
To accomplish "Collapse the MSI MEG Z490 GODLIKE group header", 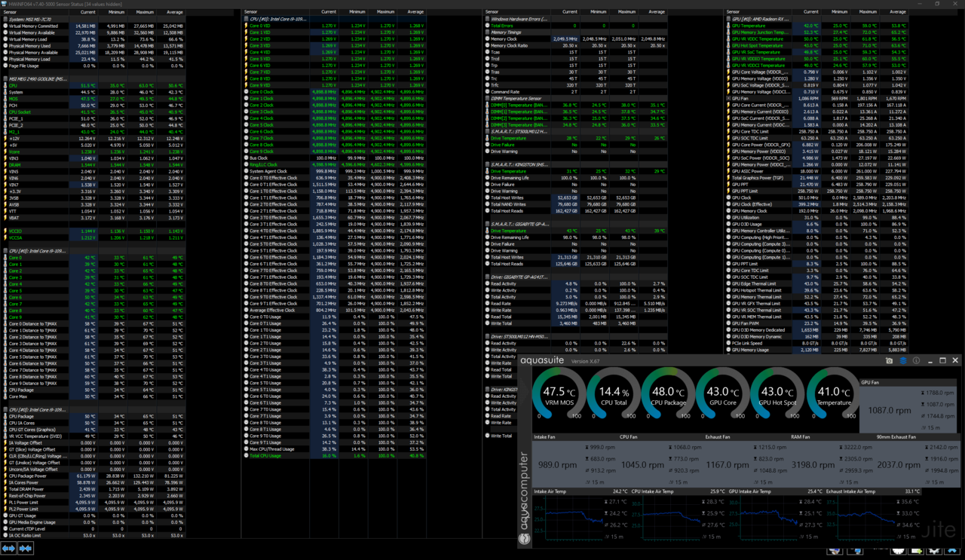I will click(x=36, y=78).
